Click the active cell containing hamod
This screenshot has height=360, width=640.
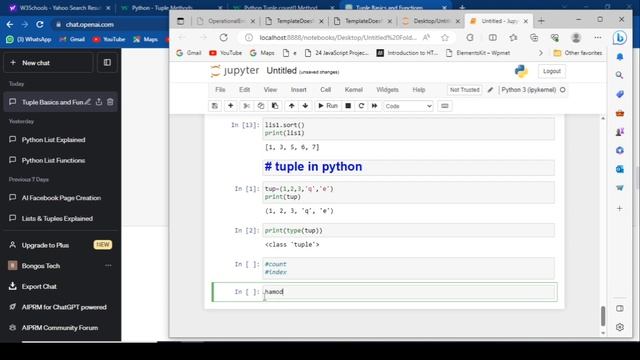tap(409, 292)
